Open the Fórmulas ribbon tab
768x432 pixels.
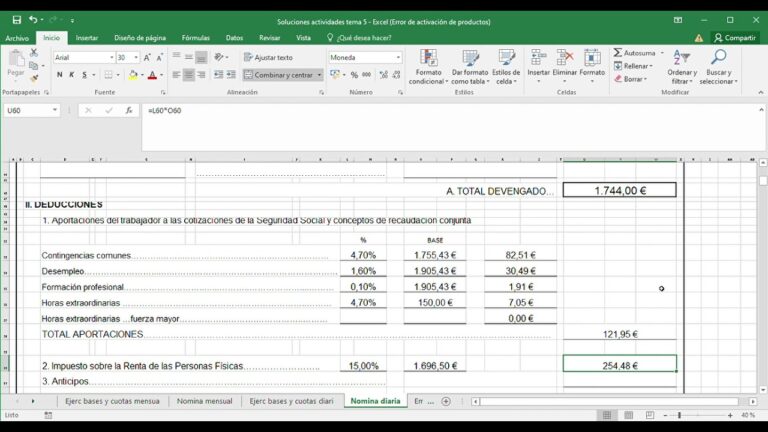coord(195,38)
